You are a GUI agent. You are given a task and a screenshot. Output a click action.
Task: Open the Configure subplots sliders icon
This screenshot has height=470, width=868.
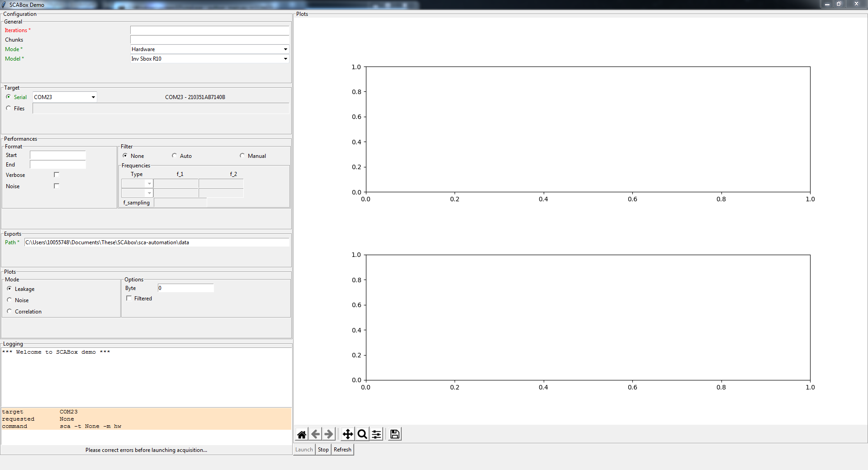[x=376, y=434]
